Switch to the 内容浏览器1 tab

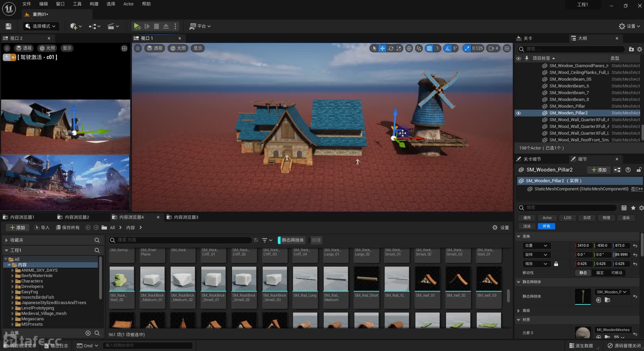(x=22, y=217)
